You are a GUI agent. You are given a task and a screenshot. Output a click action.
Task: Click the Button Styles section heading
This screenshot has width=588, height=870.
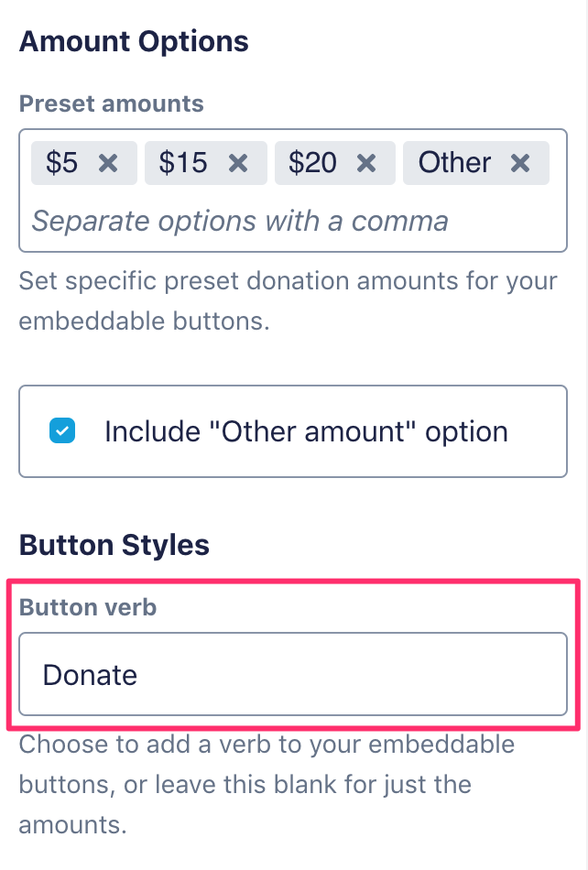(x=114, y=545)
